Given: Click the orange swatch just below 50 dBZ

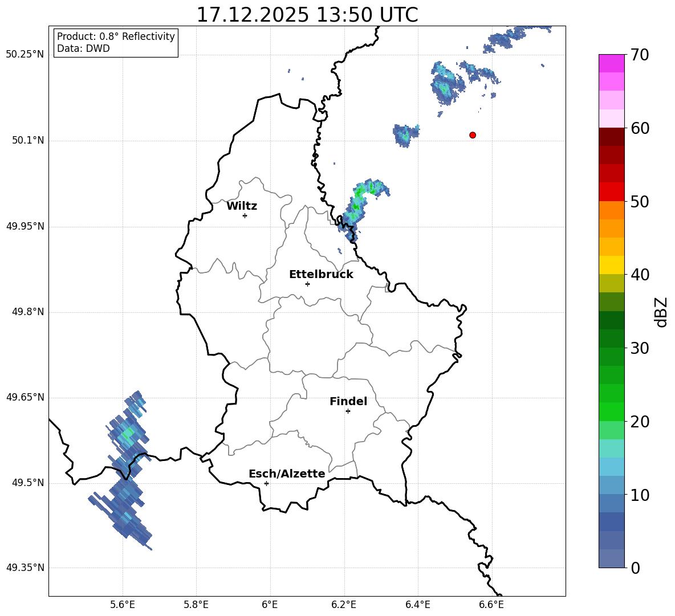Looking at the screenshot, I should [611, 210].
